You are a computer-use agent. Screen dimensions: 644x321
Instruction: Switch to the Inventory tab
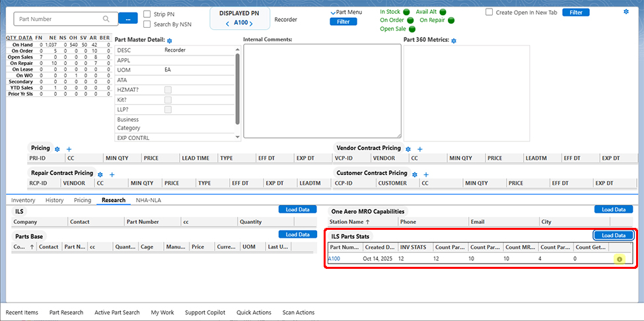pos(23,200)
